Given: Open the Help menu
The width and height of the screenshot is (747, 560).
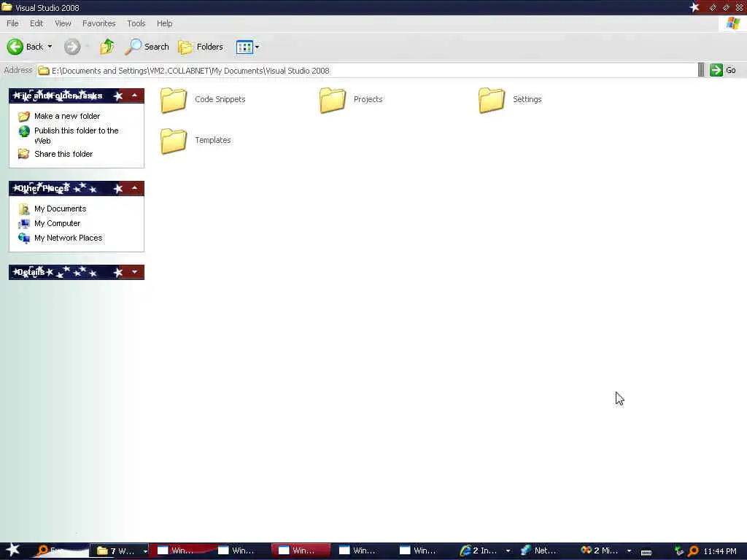Looking at the screenshot, I should click(164, 23).
